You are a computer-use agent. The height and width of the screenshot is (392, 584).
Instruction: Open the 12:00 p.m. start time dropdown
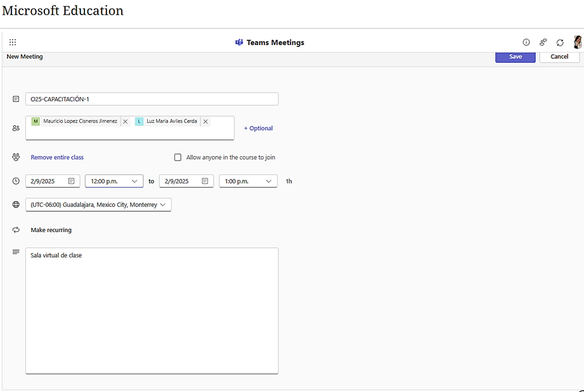[x=114, y=181]
